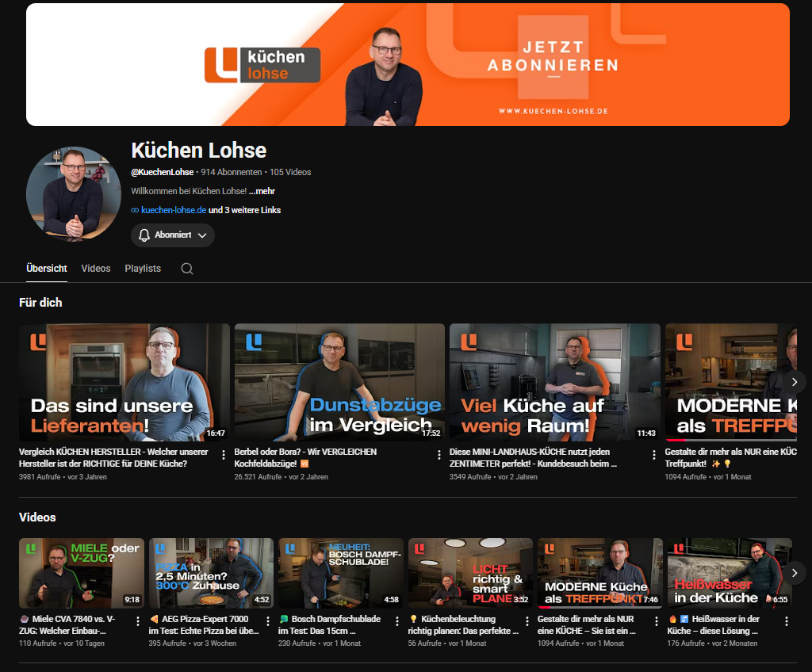Open title 'Miele CVA 7840 vs. V-ZUG'
The height and width of the screenshot is (672, 812).
(67, 625)
